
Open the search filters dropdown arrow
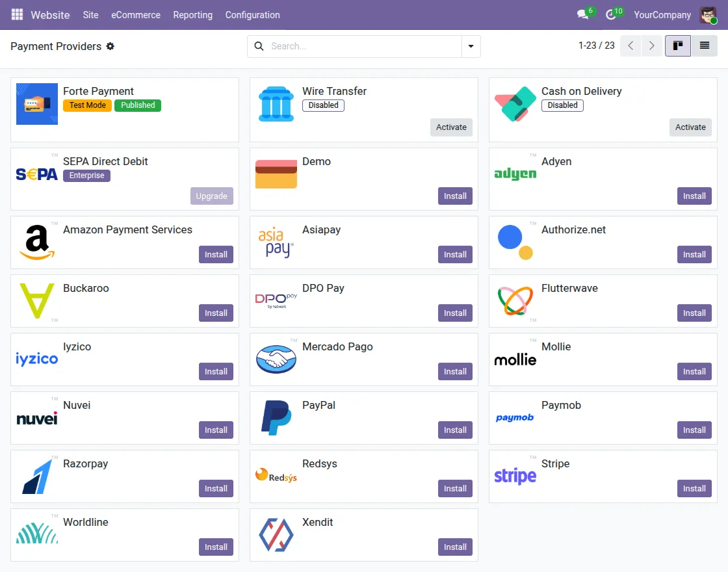click(x=471, y=46)
